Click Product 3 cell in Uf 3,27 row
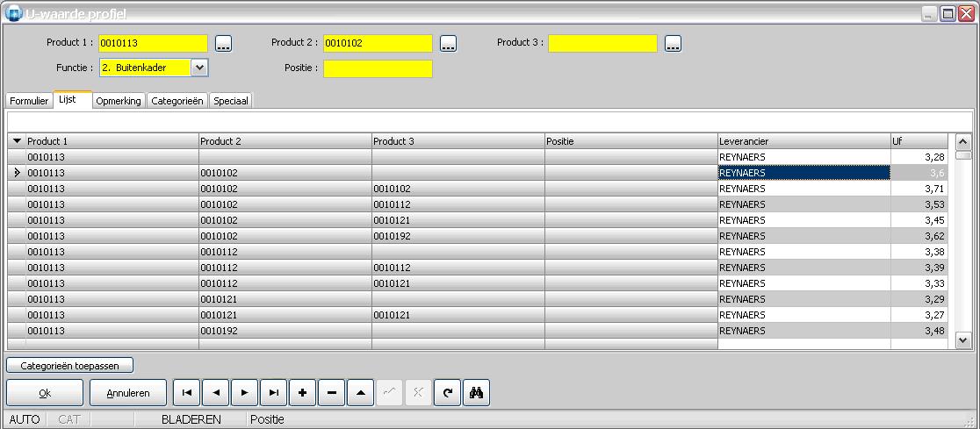Screen dimensions: 980x429 (x=458, y=315)
